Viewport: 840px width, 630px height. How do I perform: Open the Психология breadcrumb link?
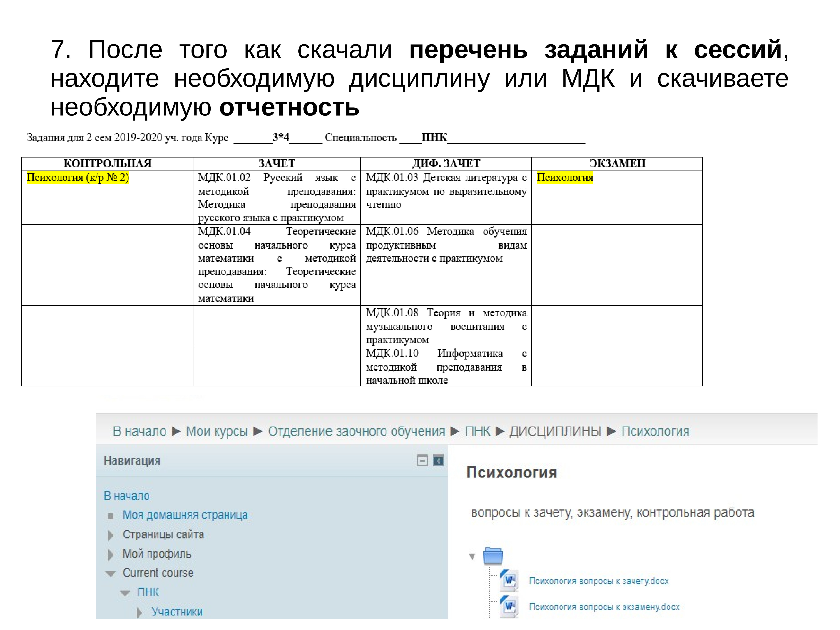pyautogui.click(x=655, y=432)
